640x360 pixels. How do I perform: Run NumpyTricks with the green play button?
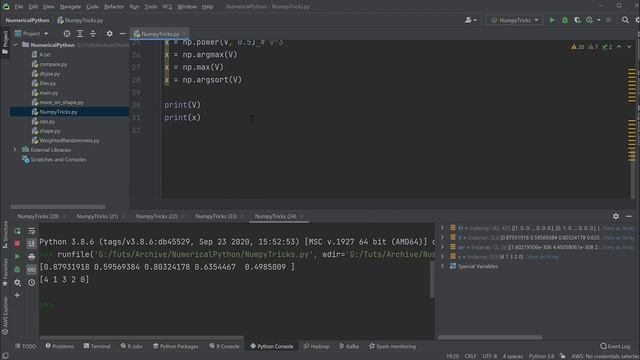coord(552,20)
